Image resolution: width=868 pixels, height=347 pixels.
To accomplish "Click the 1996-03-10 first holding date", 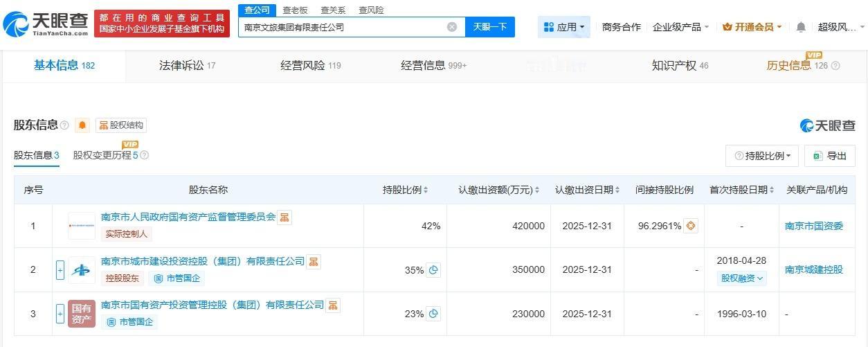I will pos(742,314).
